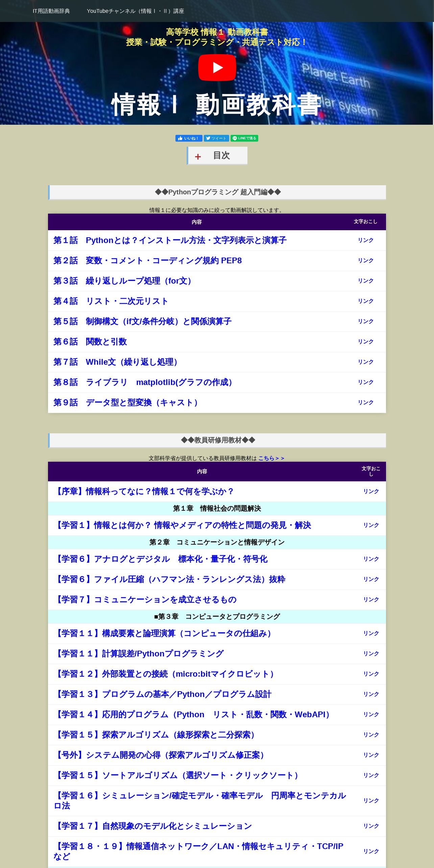Open 【学習1】情報とは何か? lesson
Image resolution: width=434 pixels, height=868 pixels.
point(182,525)
